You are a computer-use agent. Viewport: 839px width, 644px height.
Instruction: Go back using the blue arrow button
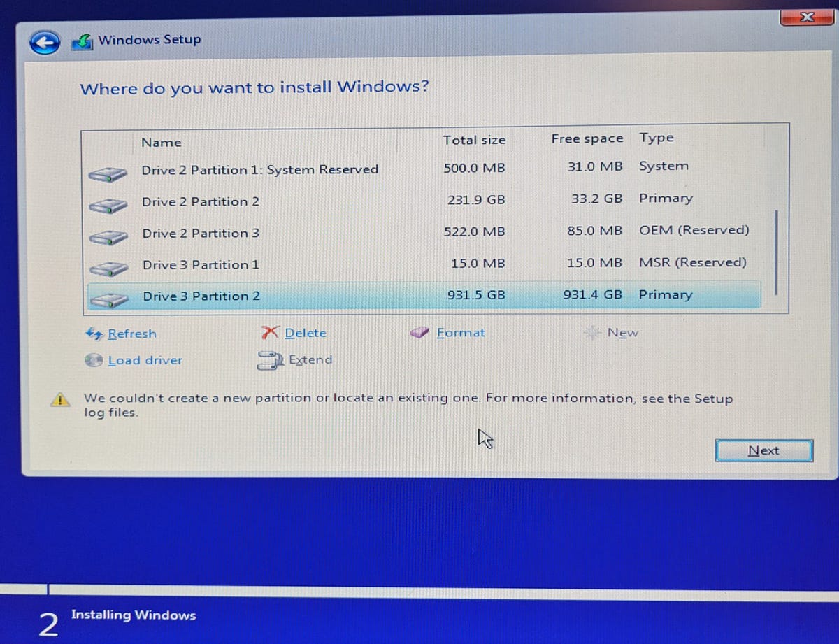click(x=44, y=43)
